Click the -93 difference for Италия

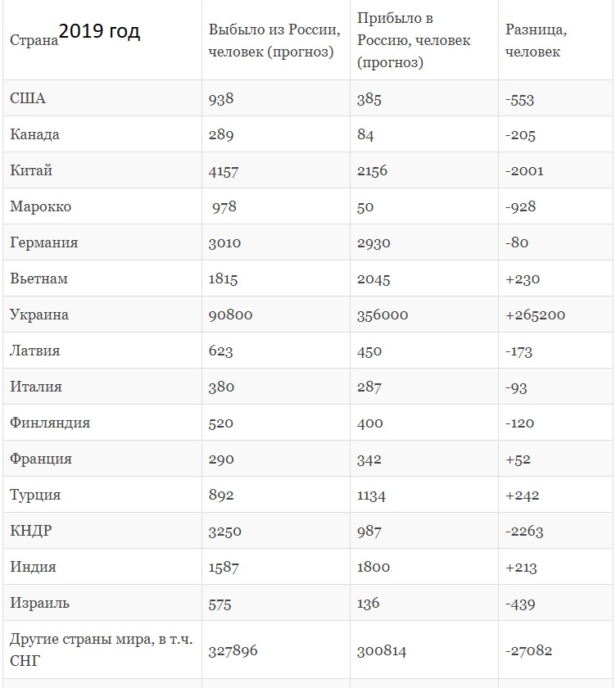516,387
